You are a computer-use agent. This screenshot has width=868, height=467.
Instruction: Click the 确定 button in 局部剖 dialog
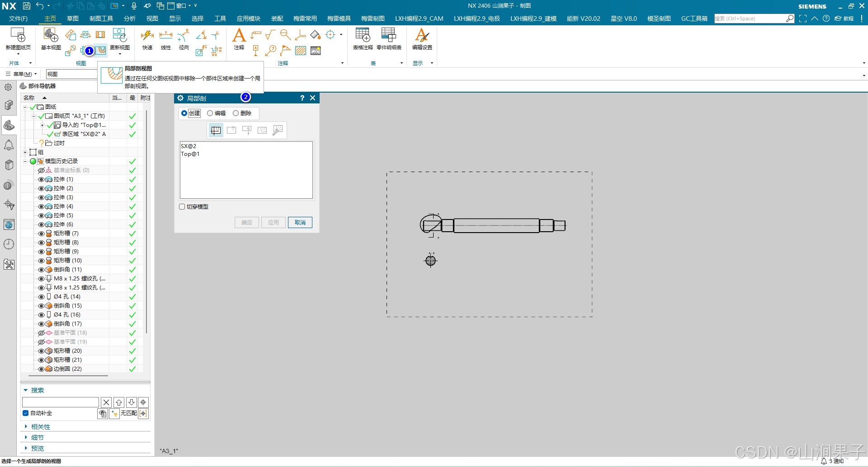pos(247,222)
